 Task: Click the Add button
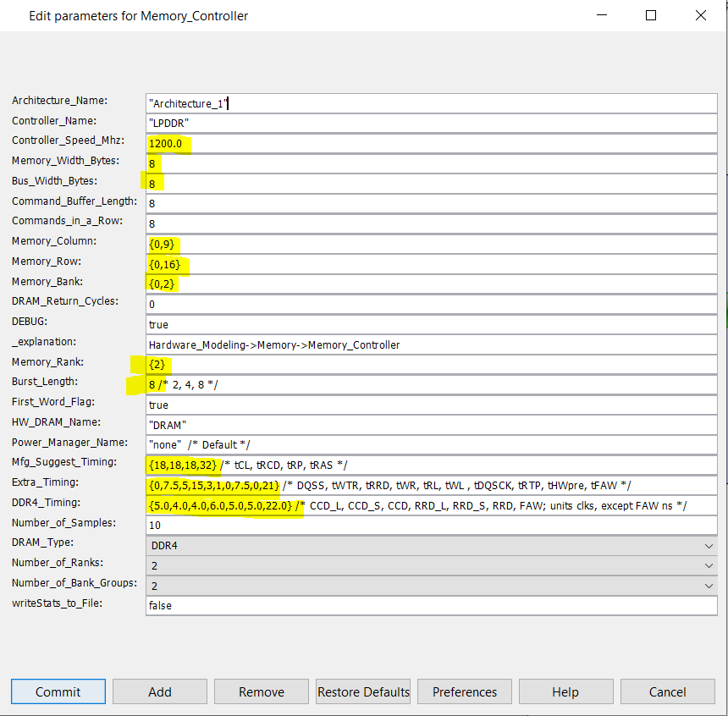[x=160, y=691]
